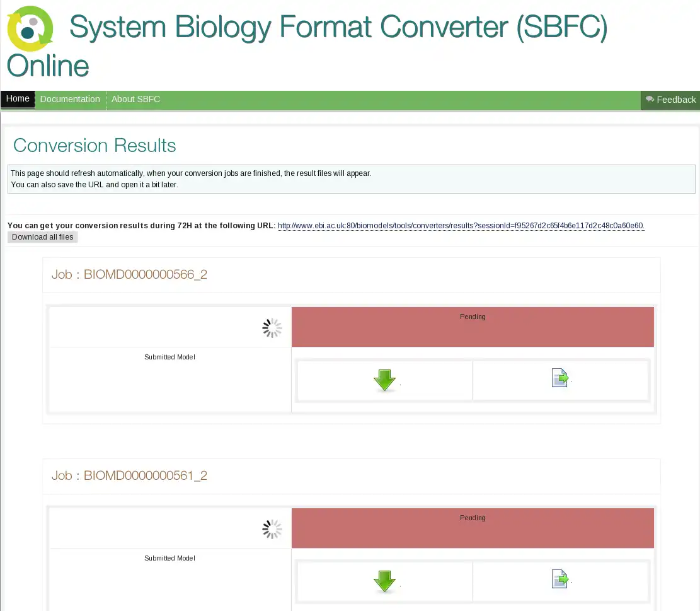Open the conversion results session URL link
Screen dimensions: 700x611
461,226
